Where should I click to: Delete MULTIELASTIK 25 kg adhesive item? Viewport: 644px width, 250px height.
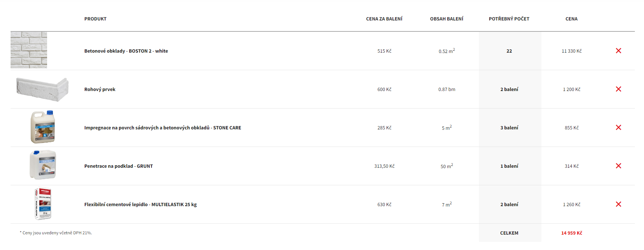[618, 204]
